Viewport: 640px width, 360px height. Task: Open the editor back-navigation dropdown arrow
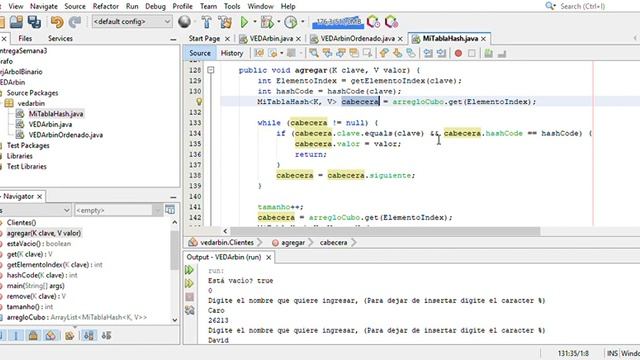pyautogui.click(x=282, y=53)
